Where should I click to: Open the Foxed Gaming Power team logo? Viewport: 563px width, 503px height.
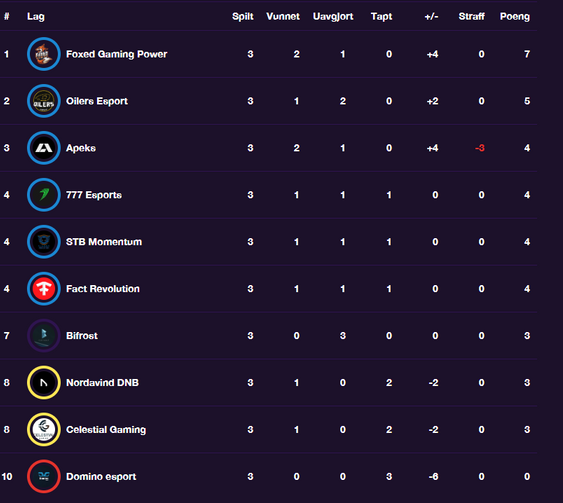(44, 54)
